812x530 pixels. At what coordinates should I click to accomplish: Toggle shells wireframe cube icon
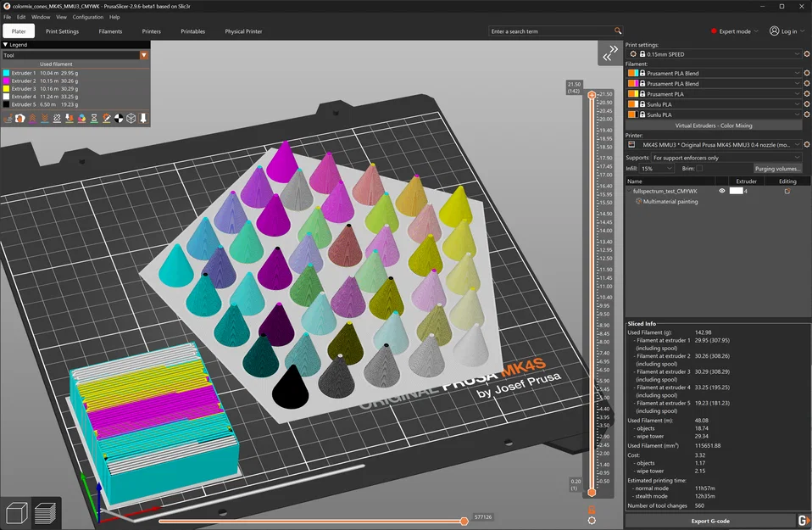(x=131, y=119)
